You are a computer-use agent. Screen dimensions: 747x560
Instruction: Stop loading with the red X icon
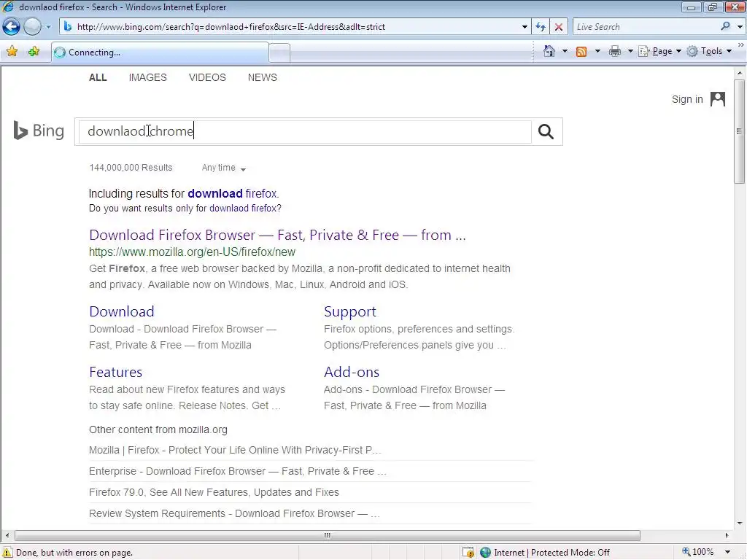pyautogui.click(x=558, y=27)
